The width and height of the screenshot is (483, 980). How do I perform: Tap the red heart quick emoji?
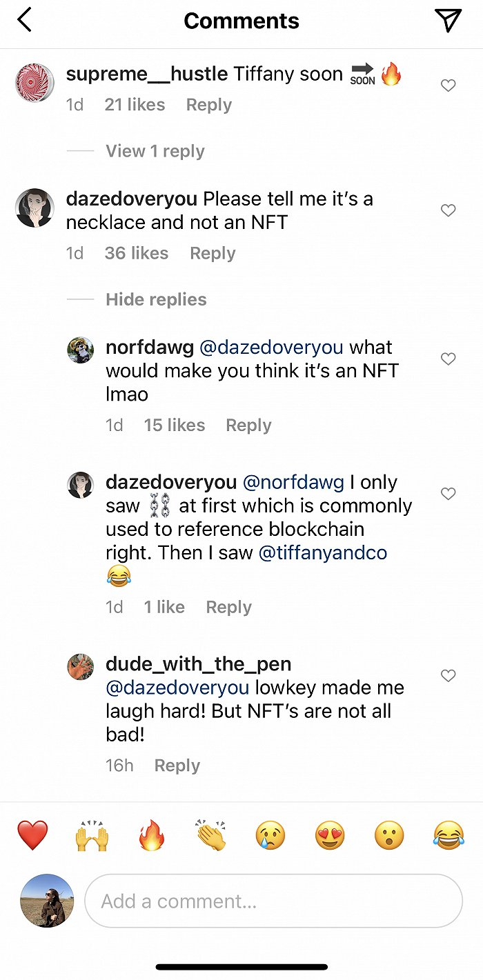[x=32, y=836]
